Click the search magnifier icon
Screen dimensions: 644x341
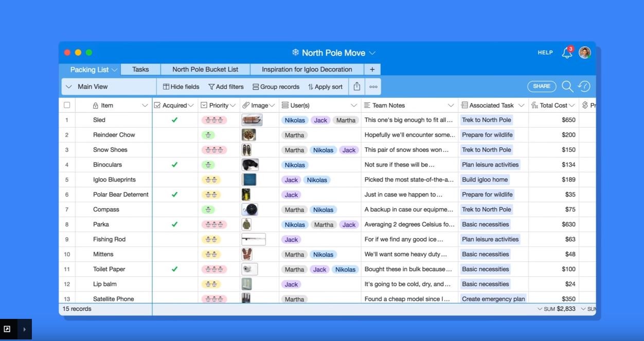567,86
